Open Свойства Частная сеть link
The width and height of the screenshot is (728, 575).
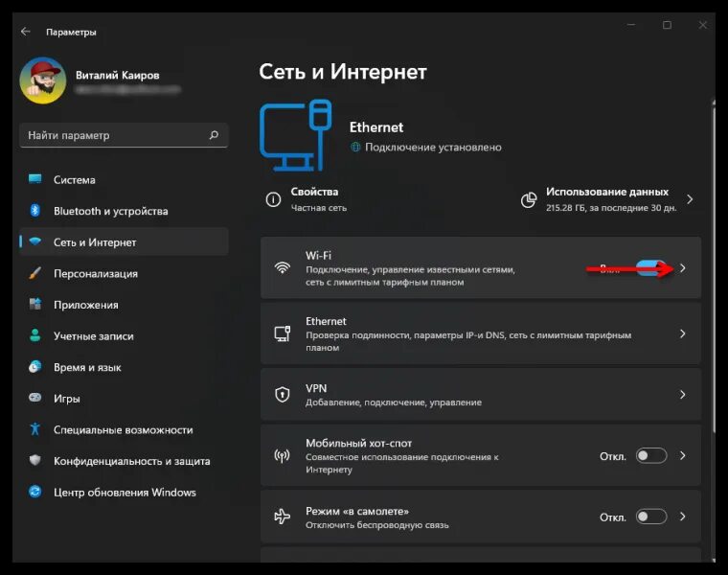click(x=307, y=199)
